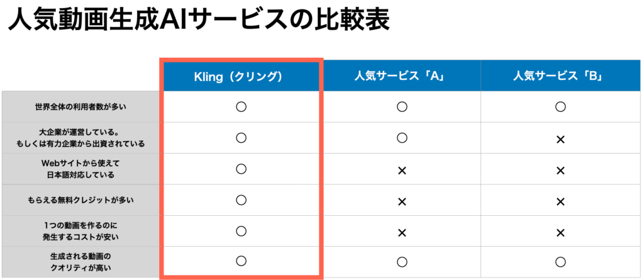Click Service A's cross in コストが安い row
This screenshot has width=644, height=280.
(402, 232)
